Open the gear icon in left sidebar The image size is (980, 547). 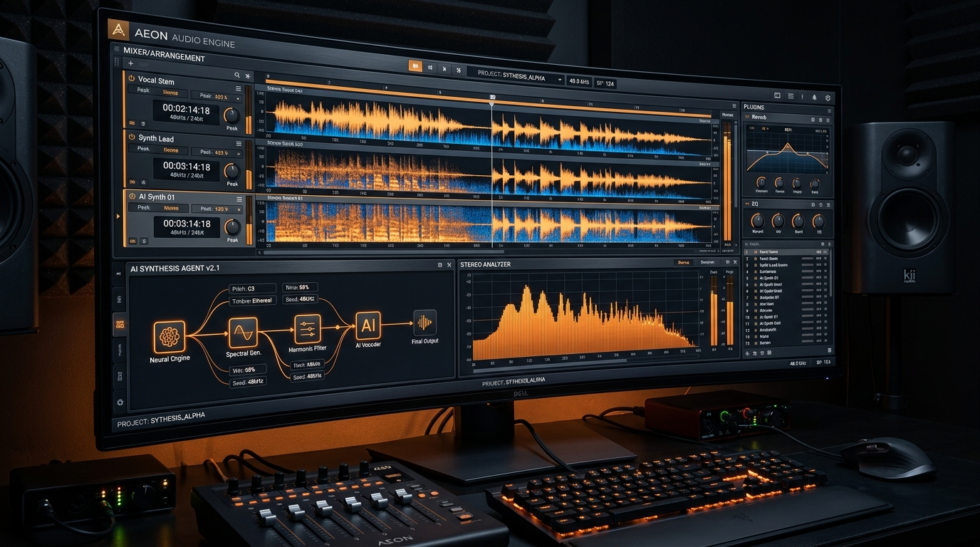tap(120, 403)
